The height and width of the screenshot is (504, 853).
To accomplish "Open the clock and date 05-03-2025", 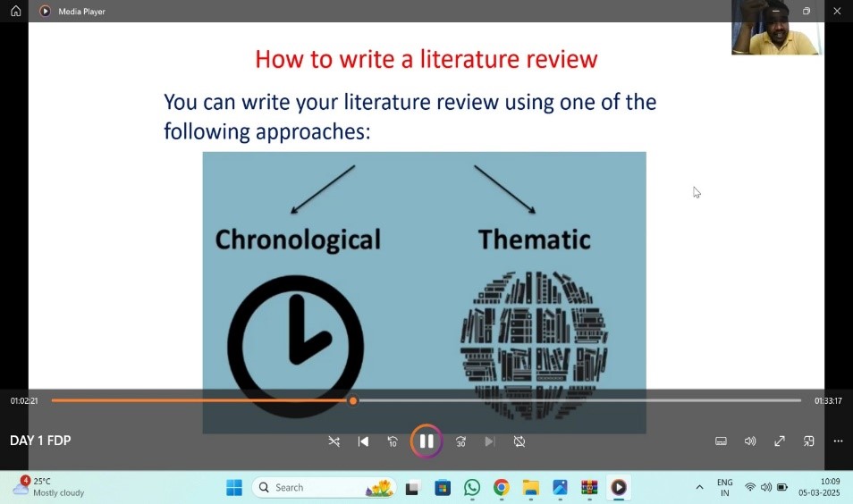I will coord(819,487).
